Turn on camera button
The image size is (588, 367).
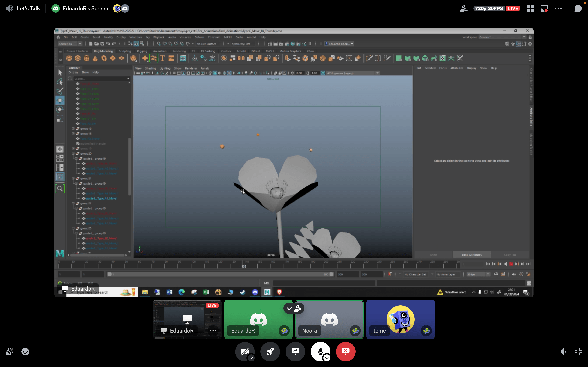pyautogui.click(x=244, y=351)
